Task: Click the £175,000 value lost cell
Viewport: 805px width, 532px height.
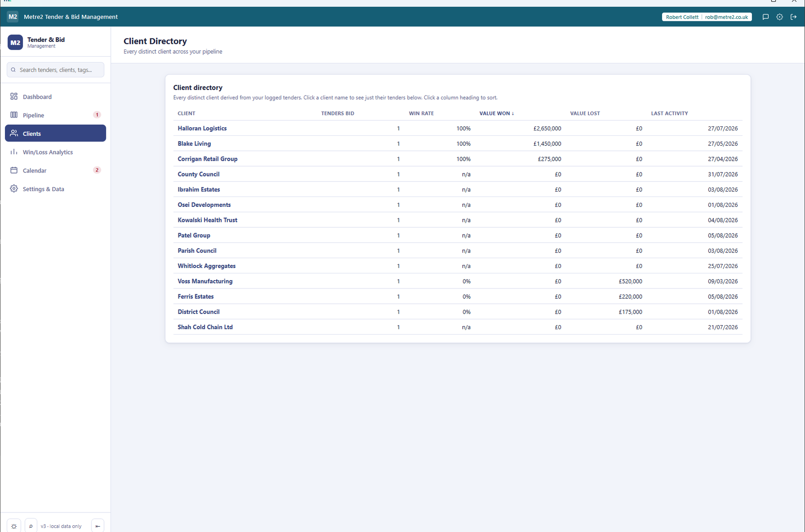Action: (630, 312)
